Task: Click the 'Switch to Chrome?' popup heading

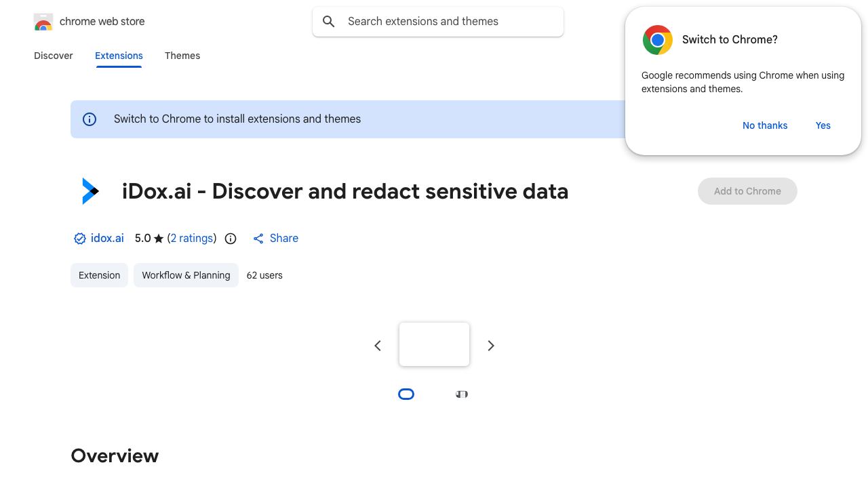Action: (x=730, y=40)
